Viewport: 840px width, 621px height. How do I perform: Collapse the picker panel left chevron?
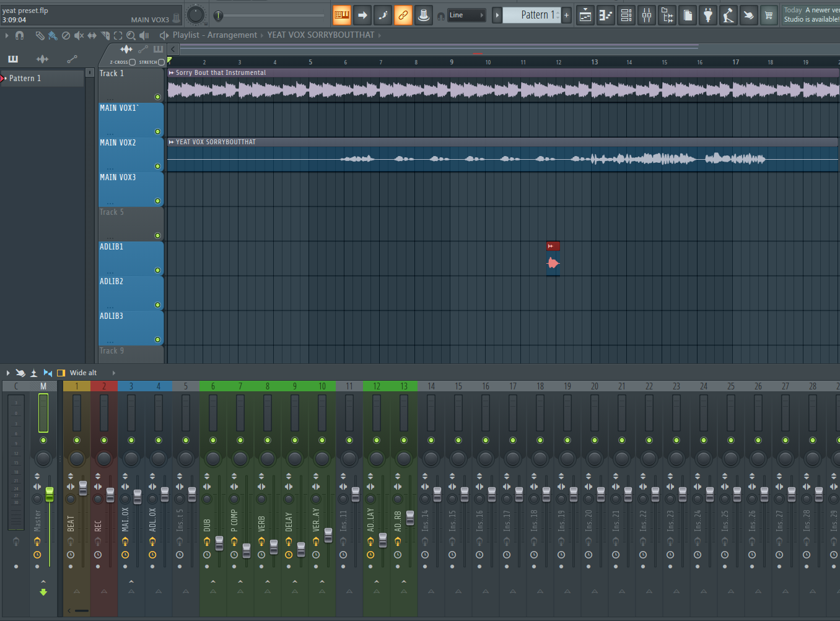coord(173,49)
